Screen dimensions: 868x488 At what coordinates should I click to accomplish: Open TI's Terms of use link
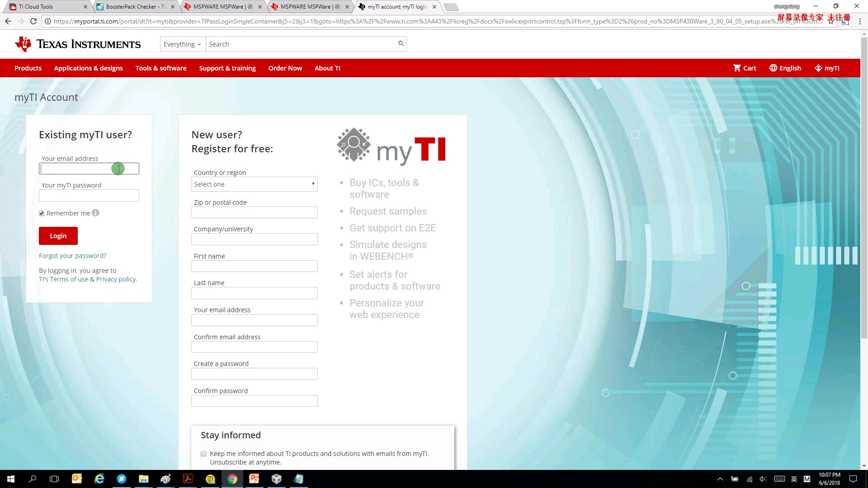(63, 279)
